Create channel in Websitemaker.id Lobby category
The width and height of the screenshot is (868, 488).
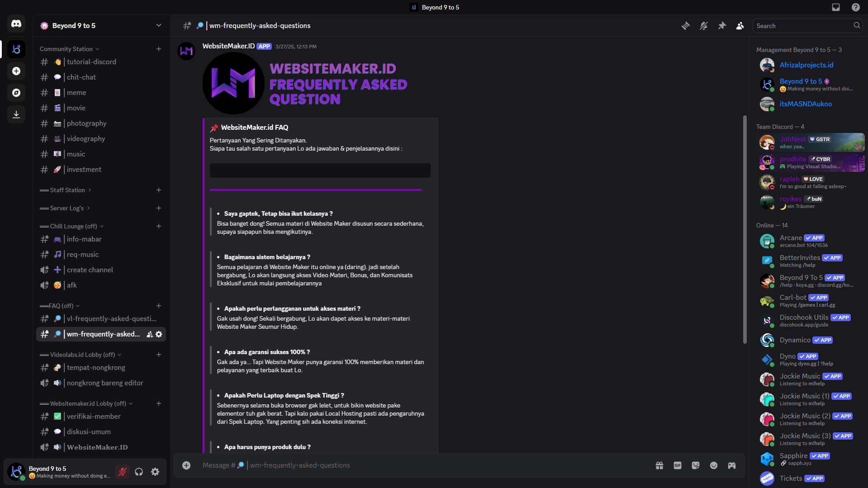tap(159, 403)
